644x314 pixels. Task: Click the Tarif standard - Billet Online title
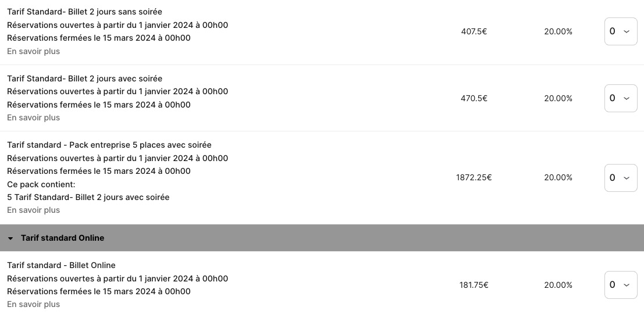(x=61, y=265)
